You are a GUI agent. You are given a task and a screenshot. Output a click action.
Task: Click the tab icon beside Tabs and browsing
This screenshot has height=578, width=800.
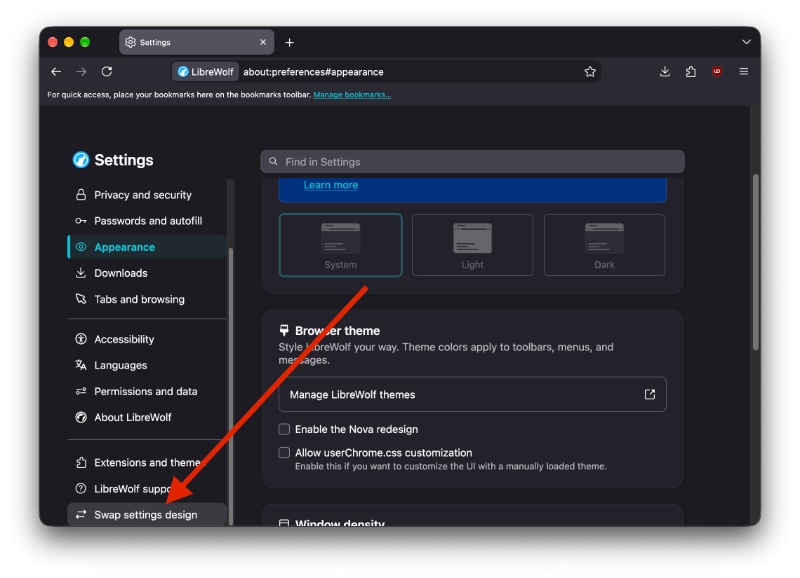(81, 298)
